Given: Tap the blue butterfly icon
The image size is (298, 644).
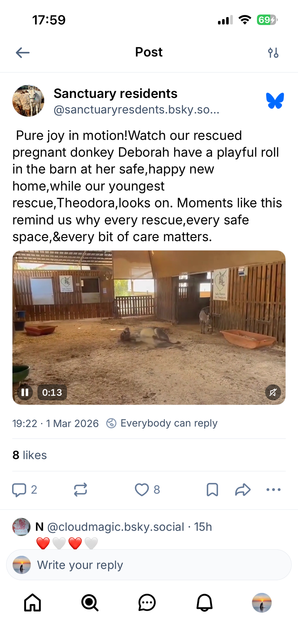Looking at the screenshot, I should (x=275, y=101).
